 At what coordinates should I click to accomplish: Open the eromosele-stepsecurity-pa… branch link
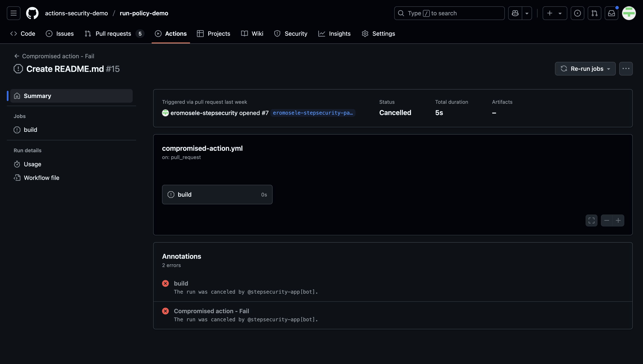tap(313, 113)
